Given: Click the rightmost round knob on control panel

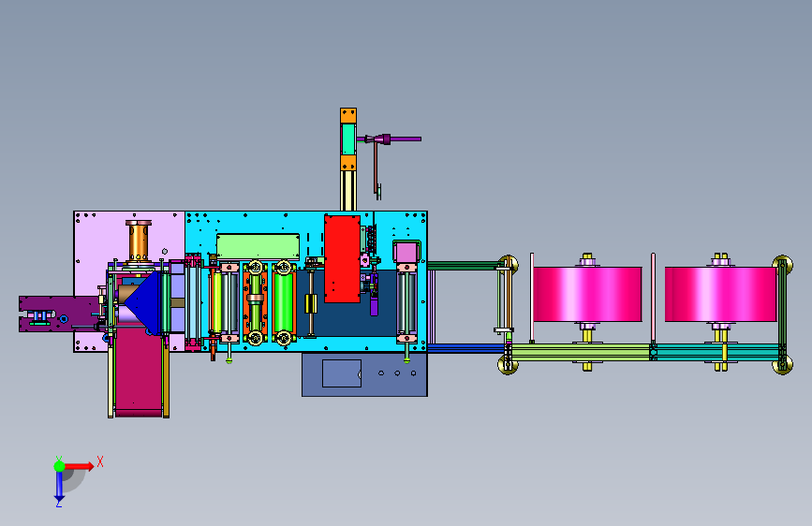Looking at the screenshot, I should [413, 373].
